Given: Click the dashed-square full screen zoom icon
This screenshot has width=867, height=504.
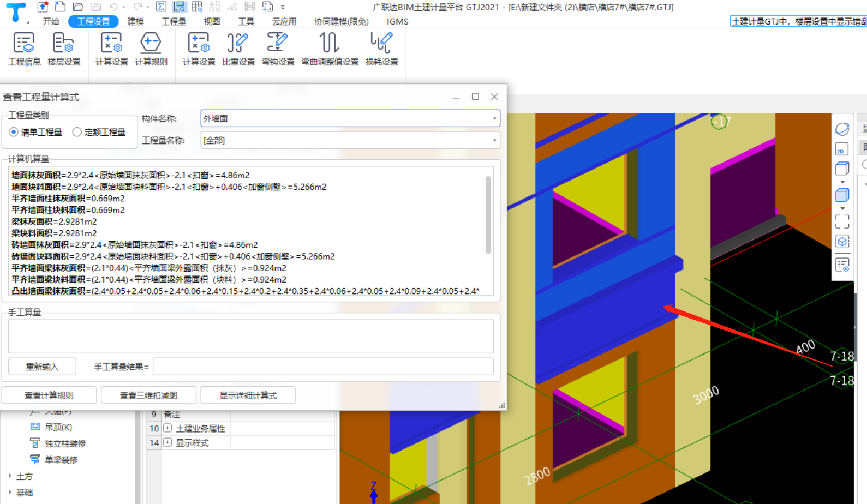Looking at the screenshot, I should pos(842,221).
